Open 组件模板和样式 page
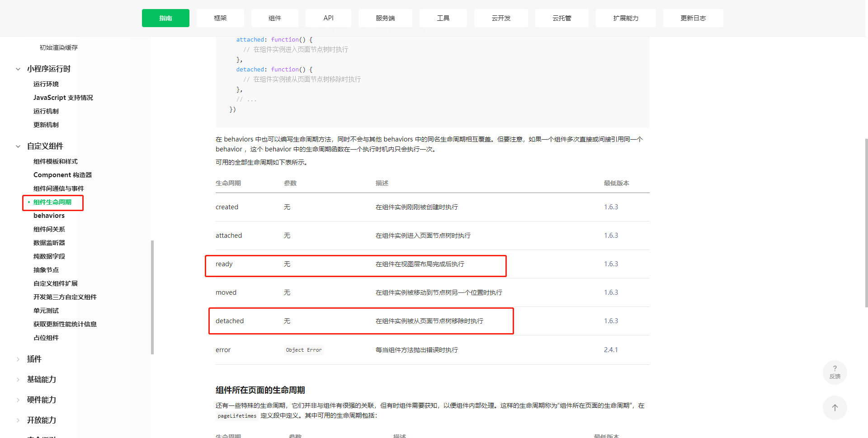Viewport: 868px width, 438px height. coord(55,161)
